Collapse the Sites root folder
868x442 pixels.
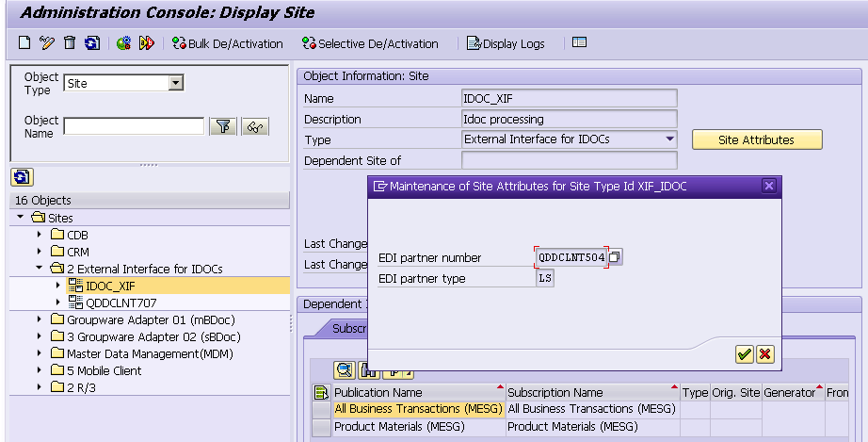(21, 217)
